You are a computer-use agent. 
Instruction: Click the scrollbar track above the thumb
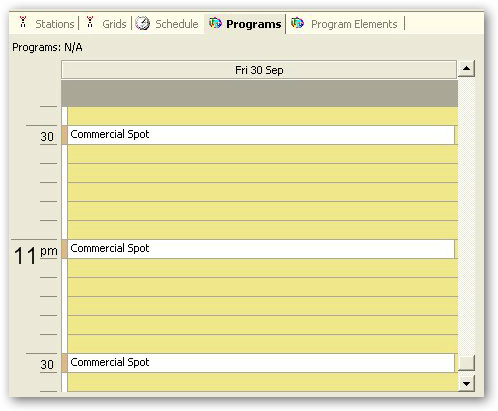pyautogui.click(x=466, y=216)
